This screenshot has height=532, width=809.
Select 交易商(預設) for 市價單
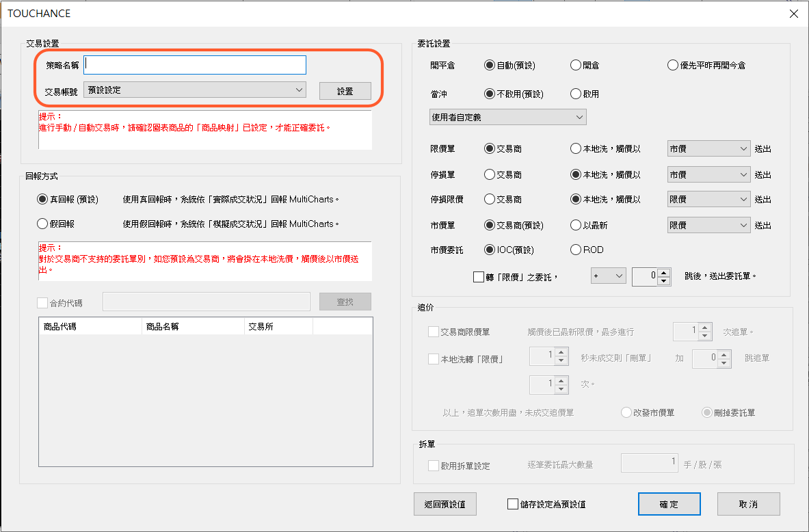490,225
